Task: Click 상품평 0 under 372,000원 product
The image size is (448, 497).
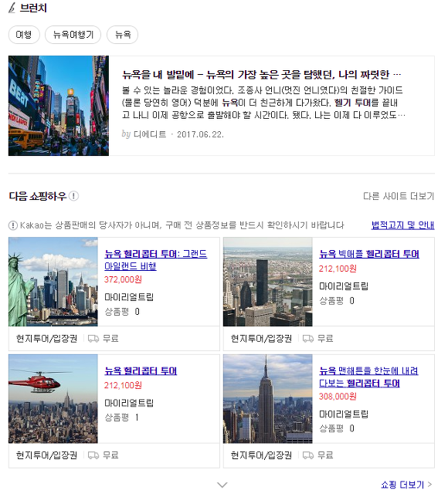Action: coord(122,312)
